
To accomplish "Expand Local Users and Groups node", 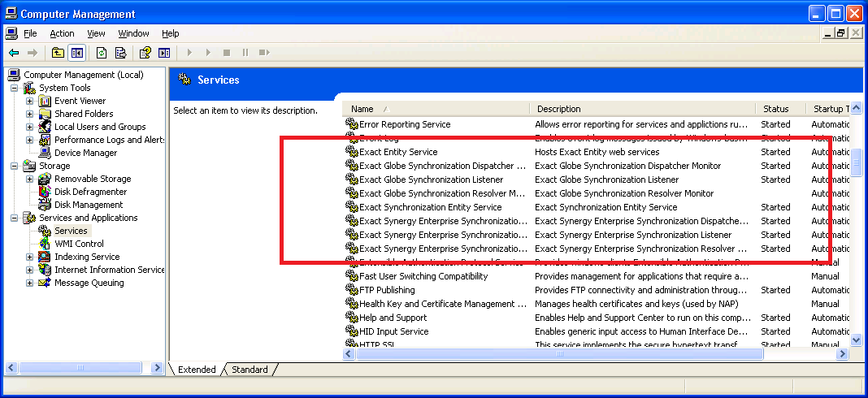I will pos(29,127).
